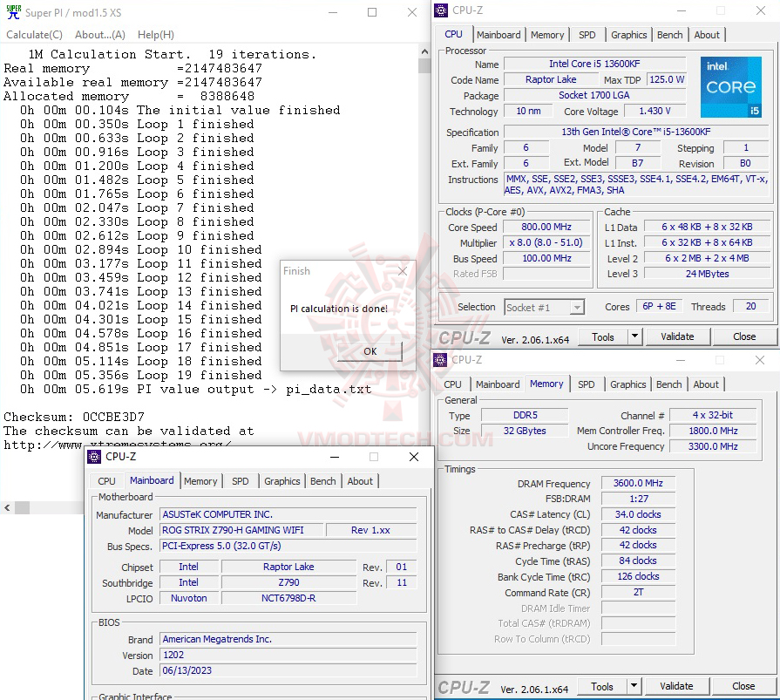Open Memory tab in top CPU-Z window

[547, 35]
